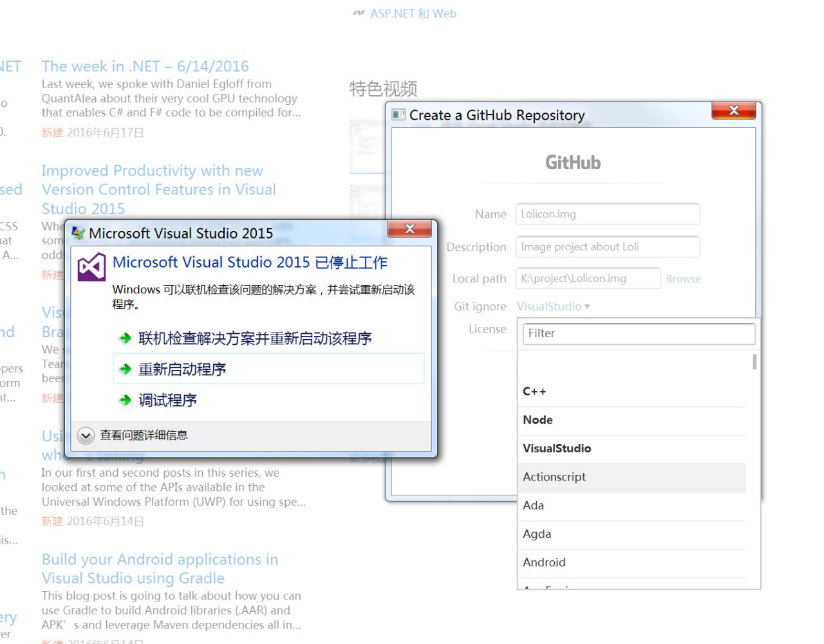Click the 新建 2016年6月14日 date under the UWP article
The width and height of the screenshot is (824, 644).
click(x=93, y=521)
